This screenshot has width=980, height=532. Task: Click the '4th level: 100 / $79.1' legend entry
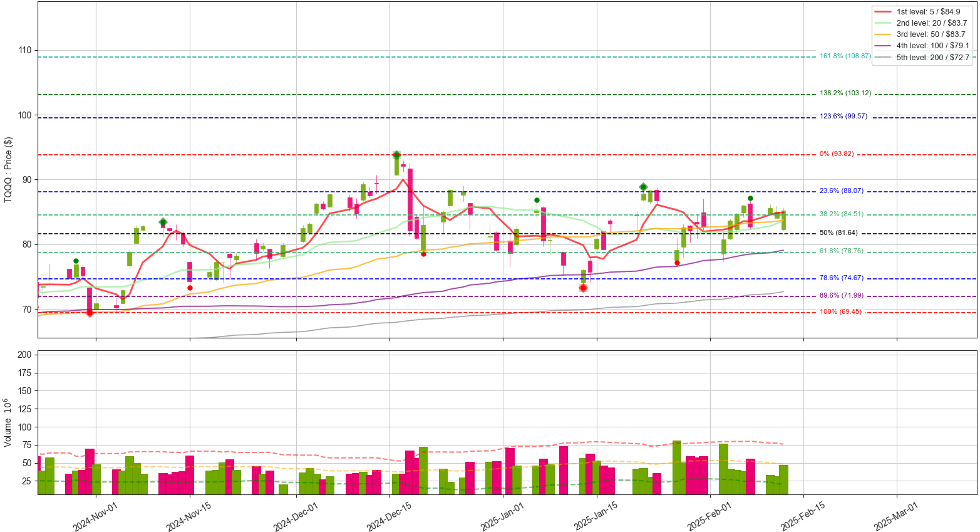click(x=923, y=46)
